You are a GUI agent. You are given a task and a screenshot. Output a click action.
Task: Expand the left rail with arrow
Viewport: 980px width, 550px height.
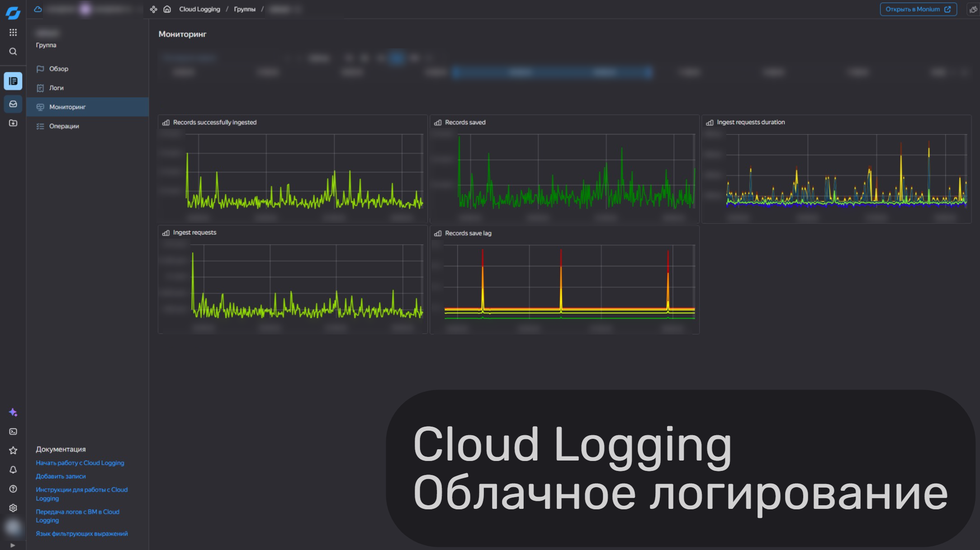tap(13, 545)
